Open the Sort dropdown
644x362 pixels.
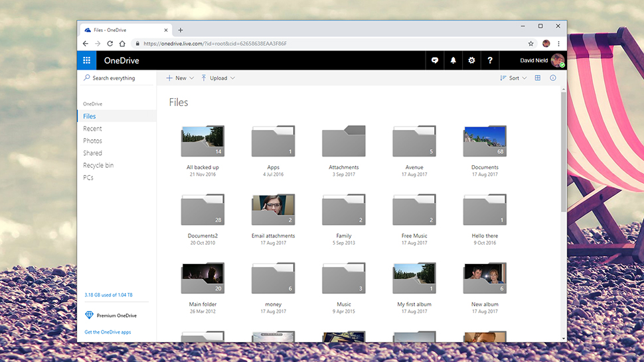pyautogui.click(x=513, y=78)
